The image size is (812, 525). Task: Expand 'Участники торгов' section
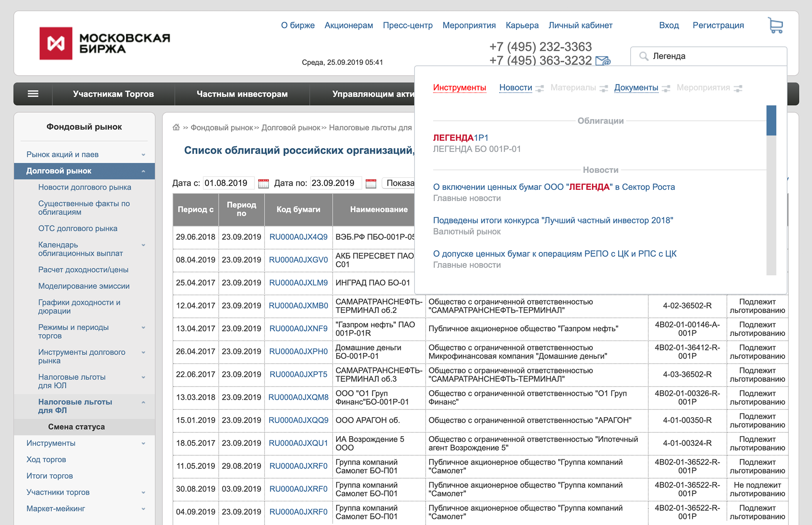[143, 493]
